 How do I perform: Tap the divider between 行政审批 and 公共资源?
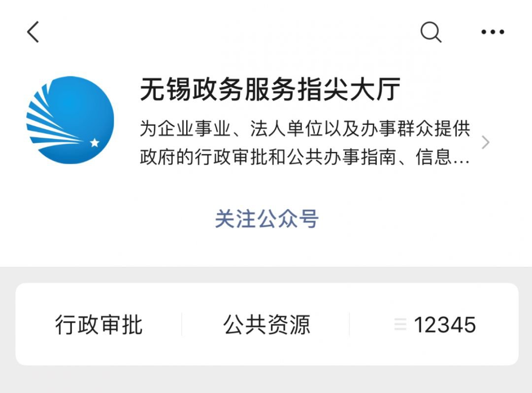point(182,324)
